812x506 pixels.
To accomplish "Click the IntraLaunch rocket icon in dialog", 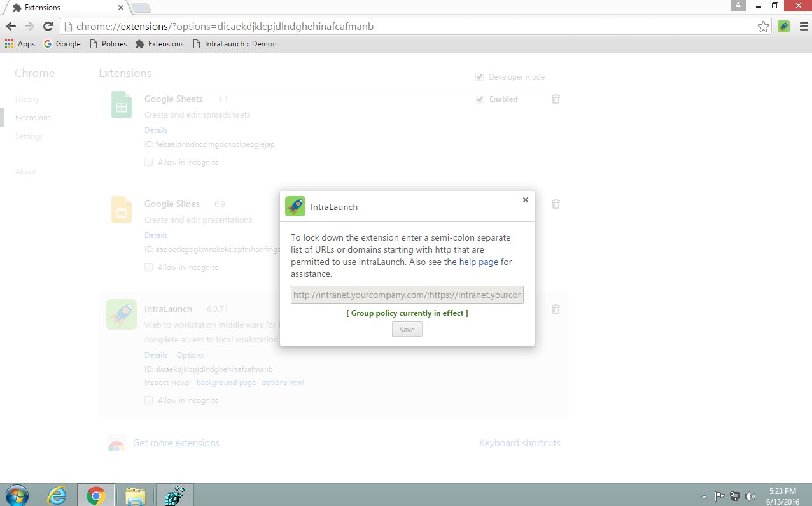I will (x=295, y=206).
